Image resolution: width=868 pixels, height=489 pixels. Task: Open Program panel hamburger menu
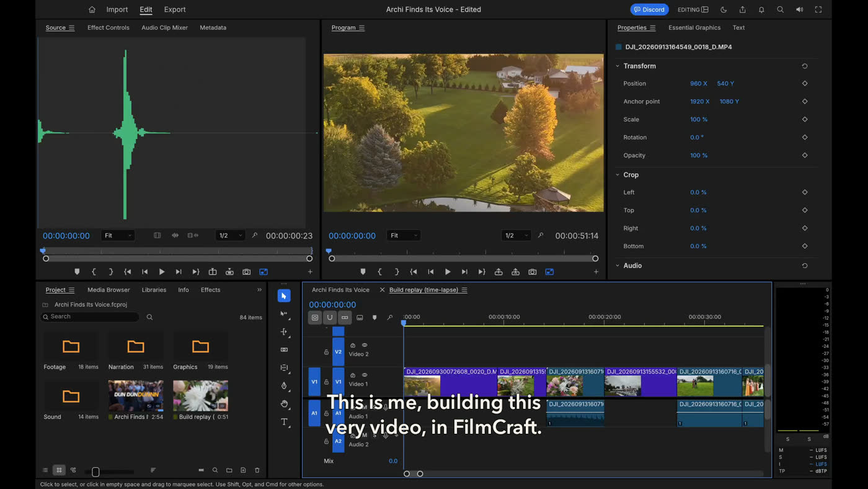coord(361,28)
